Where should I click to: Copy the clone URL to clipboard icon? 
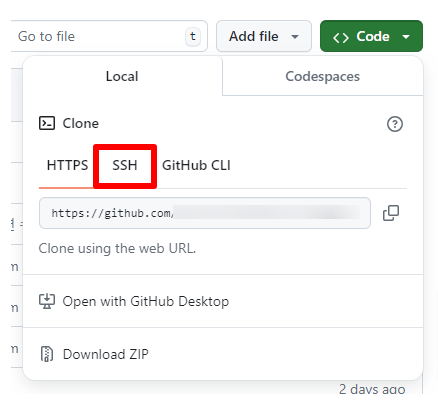tap(391, 213)
